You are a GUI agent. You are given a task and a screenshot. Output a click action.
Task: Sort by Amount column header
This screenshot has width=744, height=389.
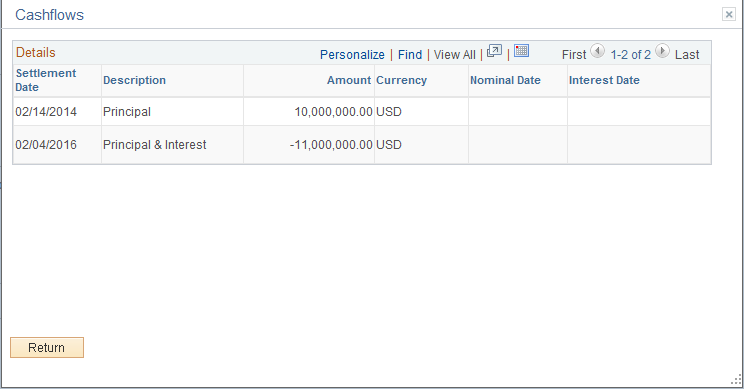click(349, 80)
